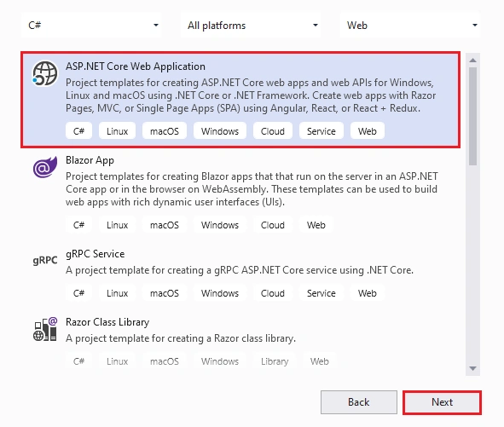Click the gRPC Service icon
Screen dimensions: 504x427
[x=45, y=260]
